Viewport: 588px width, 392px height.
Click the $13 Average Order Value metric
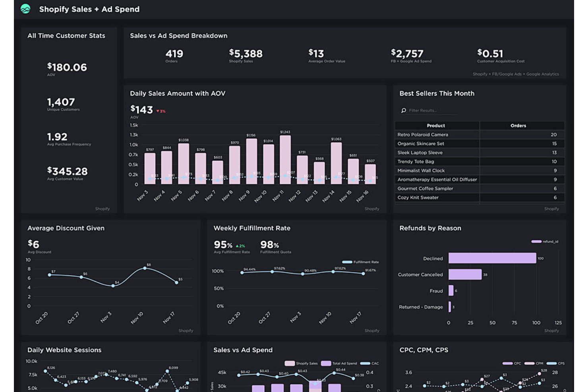pos(316,54)
